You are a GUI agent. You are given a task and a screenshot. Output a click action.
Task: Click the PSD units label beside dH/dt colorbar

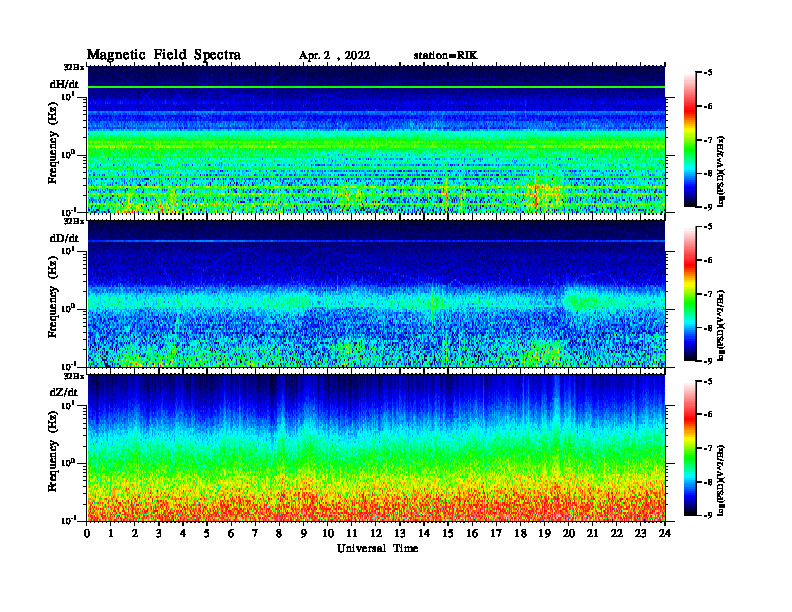pyautogui.click(x=721, y=171)
